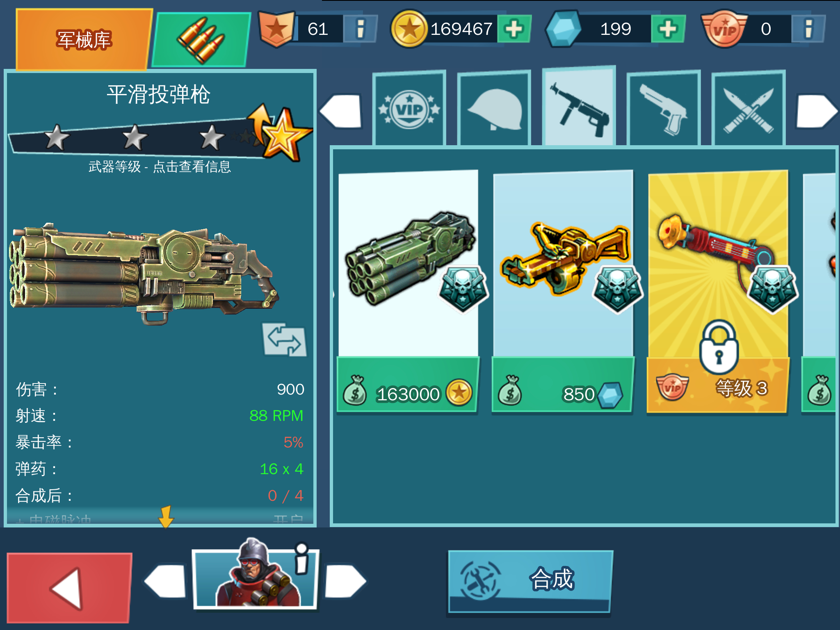This screenshot has height=630, width=840.
Task: Select the VIP weapons category
Action: tap(409, 109)
